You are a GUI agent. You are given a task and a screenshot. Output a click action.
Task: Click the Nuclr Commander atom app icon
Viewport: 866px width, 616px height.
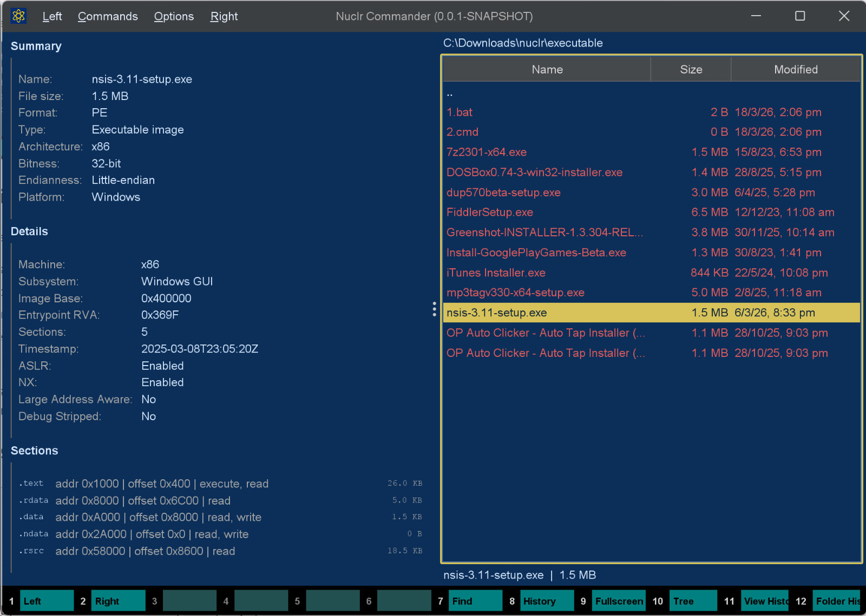(18, 16)
